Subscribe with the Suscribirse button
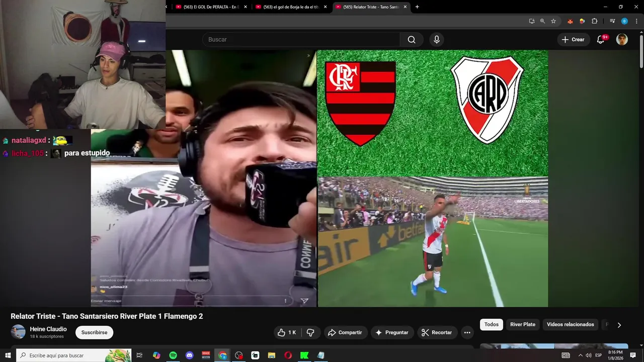644x362 pixels. click(x=94, y=332)
